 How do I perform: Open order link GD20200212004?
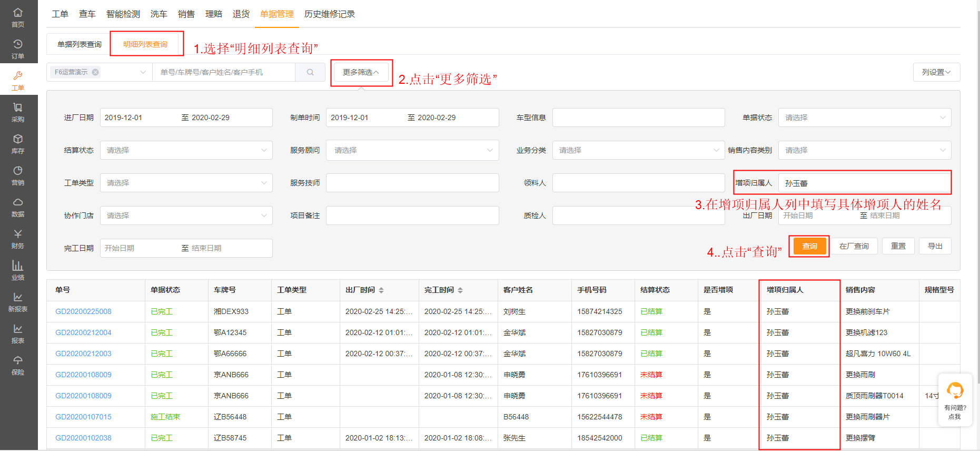[83, 332]
